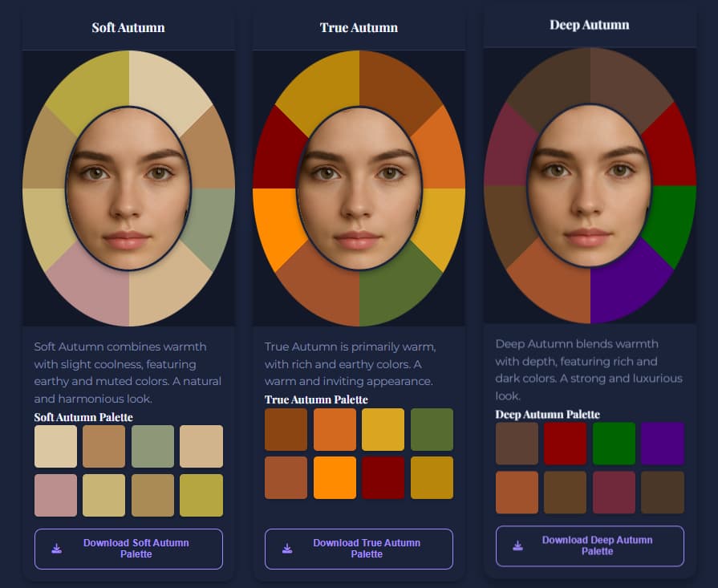Select the golden yellow swatch in True Autumn palette

(383, 429)
